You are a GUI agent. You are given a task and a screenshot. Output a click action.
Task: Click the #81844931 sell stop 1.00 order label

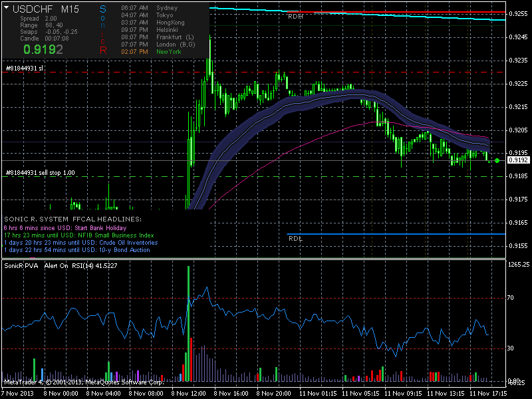tap(40, 172)
